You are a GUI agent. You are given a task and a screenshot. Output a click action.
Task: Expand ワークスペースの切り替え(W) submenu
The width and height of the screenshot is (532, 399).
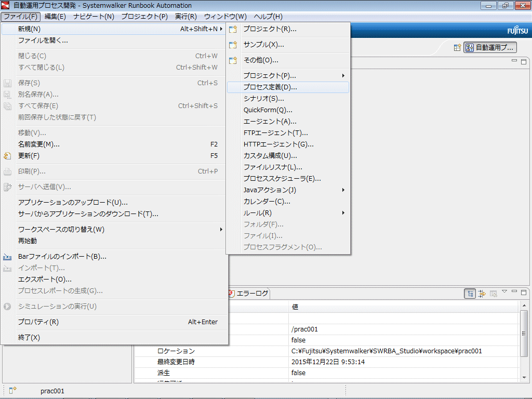pyautogui.click(x=113, y=229)
